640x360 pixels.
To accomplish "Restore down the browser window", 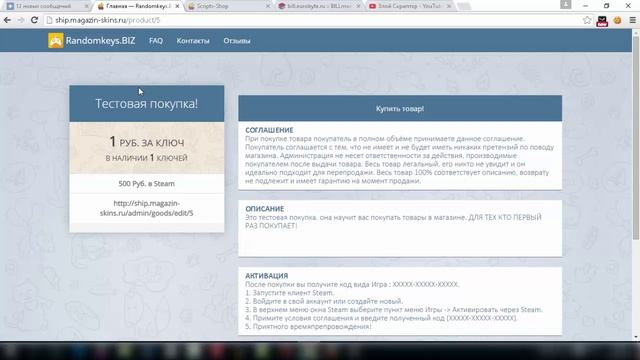I will 607,6.
